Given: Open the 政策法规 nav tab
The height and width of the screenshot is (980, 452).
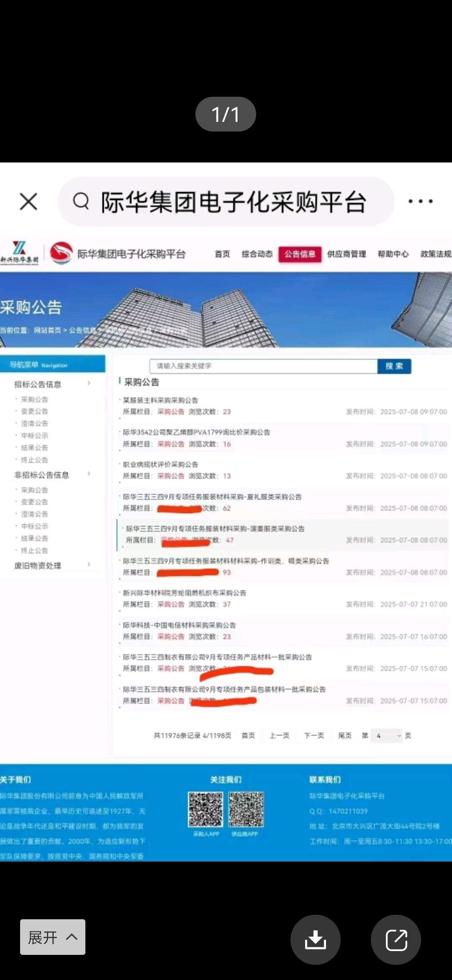Looking at the screenshot, I should point(436,254).
